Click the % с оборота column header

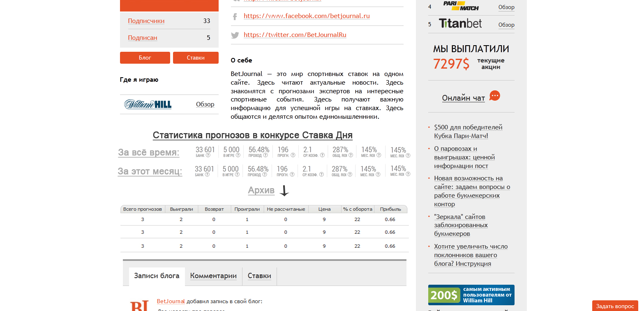tap(358, 209)
